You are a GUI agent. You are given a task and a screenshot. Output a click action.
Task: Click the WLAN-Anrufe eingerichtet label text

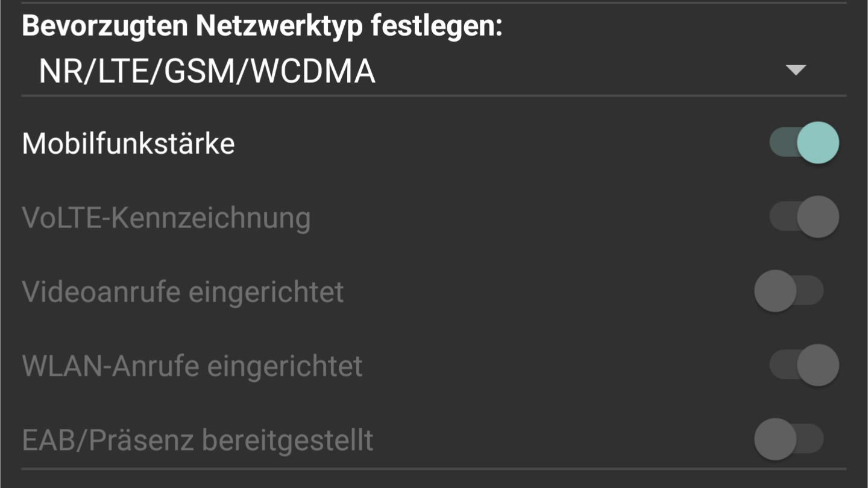point(192,366)
